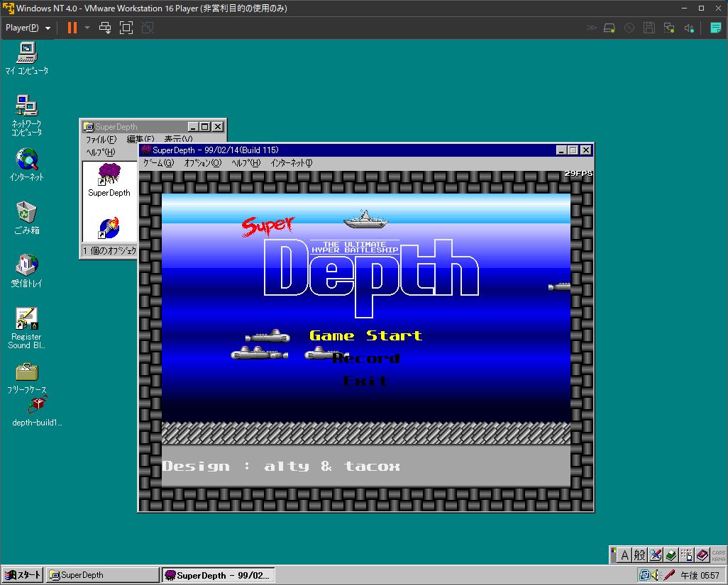Open IME properties pointing-hand icon
728x585 pixels.
[687, 555]
